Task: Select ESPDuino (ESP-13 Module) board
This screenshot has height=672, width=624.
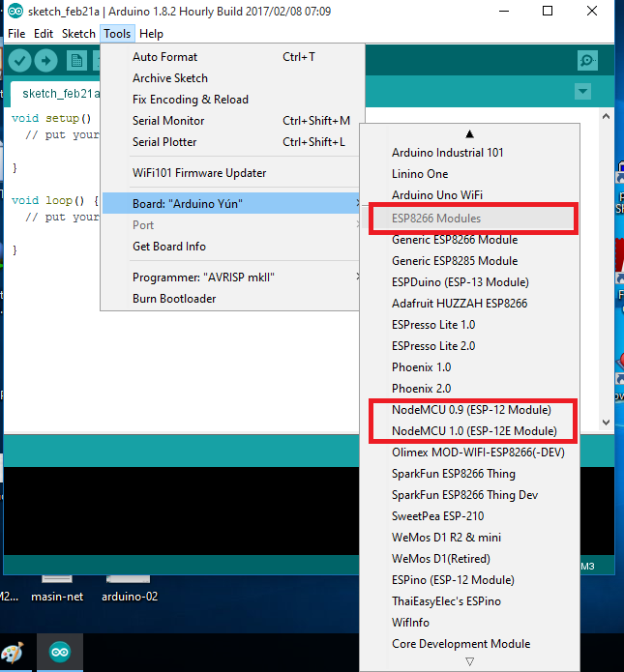Action: point(469,282)
